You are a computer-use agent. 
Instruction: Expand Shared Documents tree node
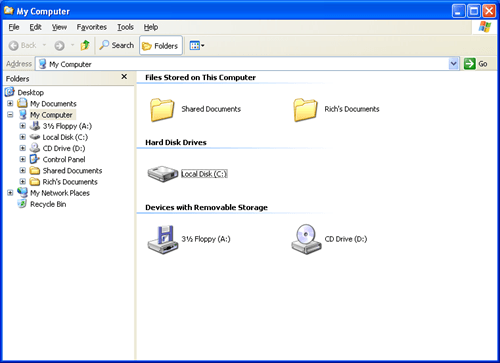pyautogui.click(x=22, y=171)
